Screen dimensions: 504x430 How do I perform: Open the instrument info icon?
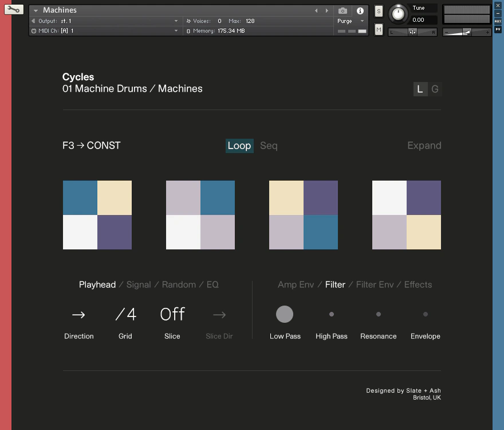(x=360, y=11)
